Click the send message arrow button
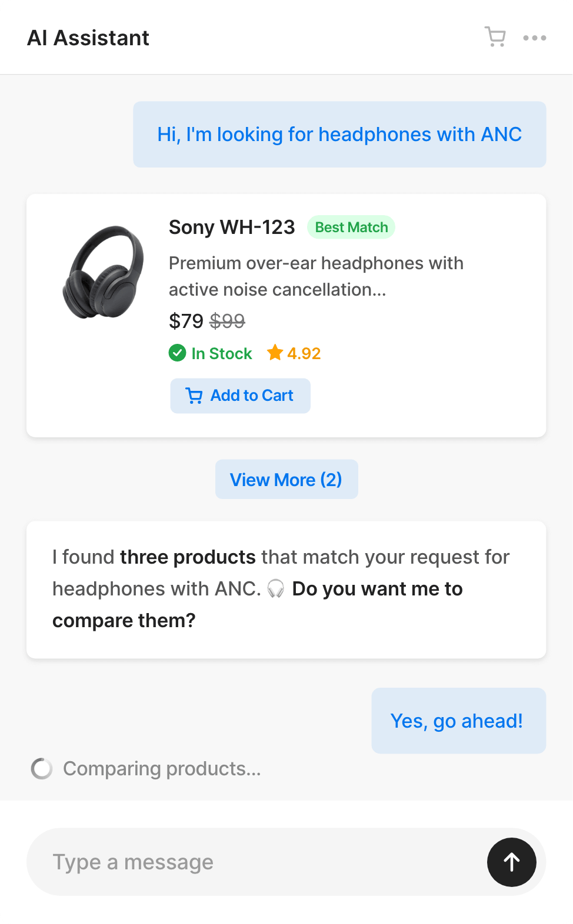 (x=511, y=862)
